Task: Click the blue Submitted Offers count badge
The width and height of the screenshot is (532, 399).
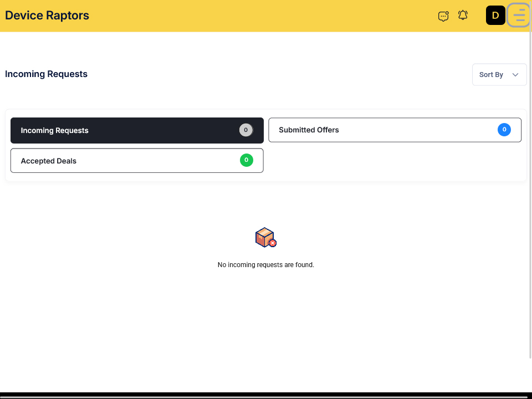Action: [x=504, y=130]
